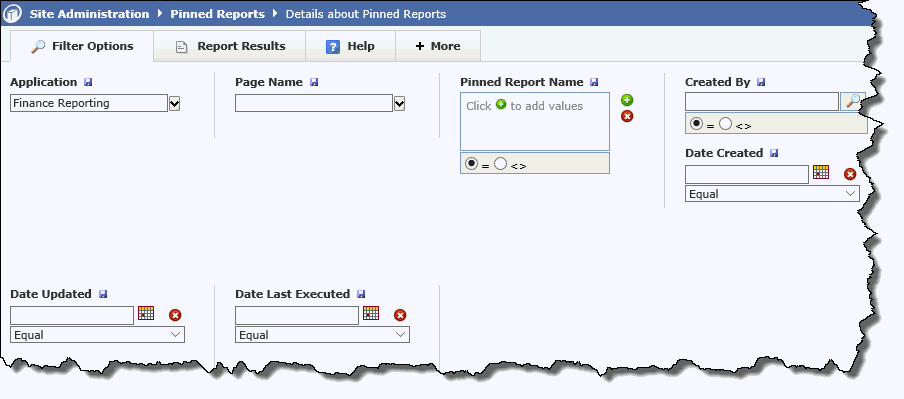Clear the Date Last Executed value
The width and height of the screenshot is (904, 399).
pyautogui.click(x=400, y=315)
